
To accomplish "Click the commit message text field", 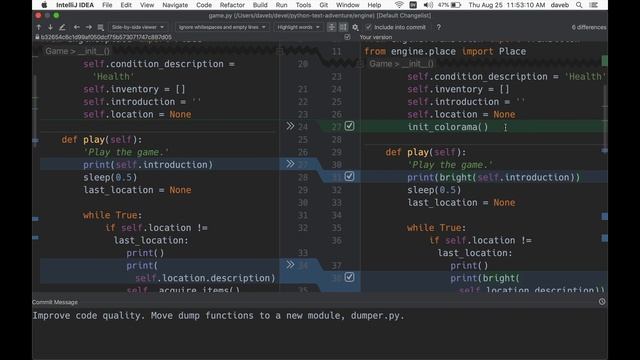I will click(320, 333).
